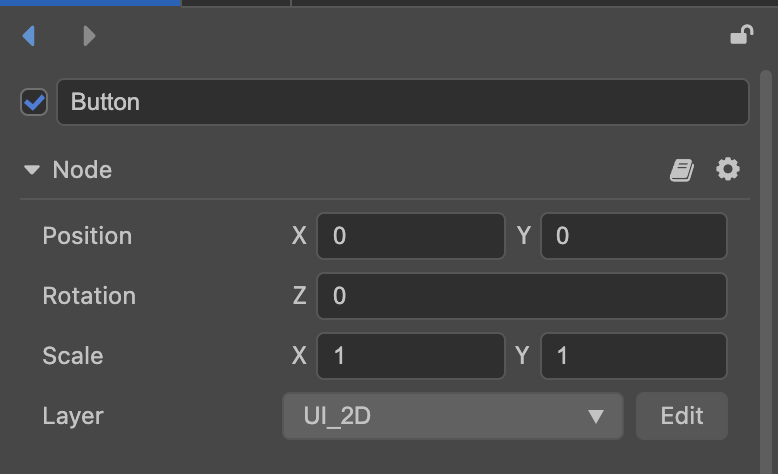
Task: Focus the Position X input field
Action: 410,236
